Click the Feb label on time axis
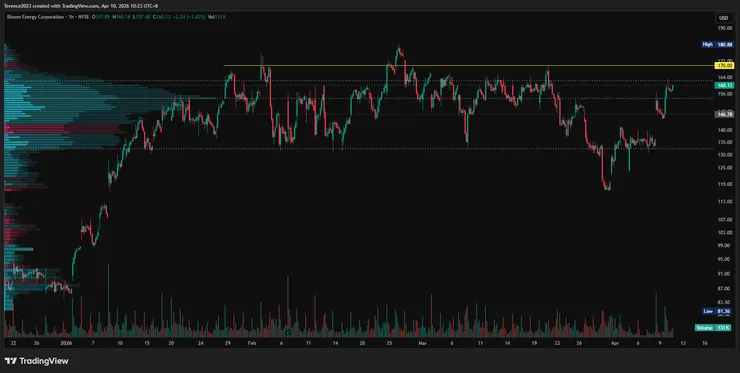The width and height of the screenshot is (740, 373). [251, 344]
